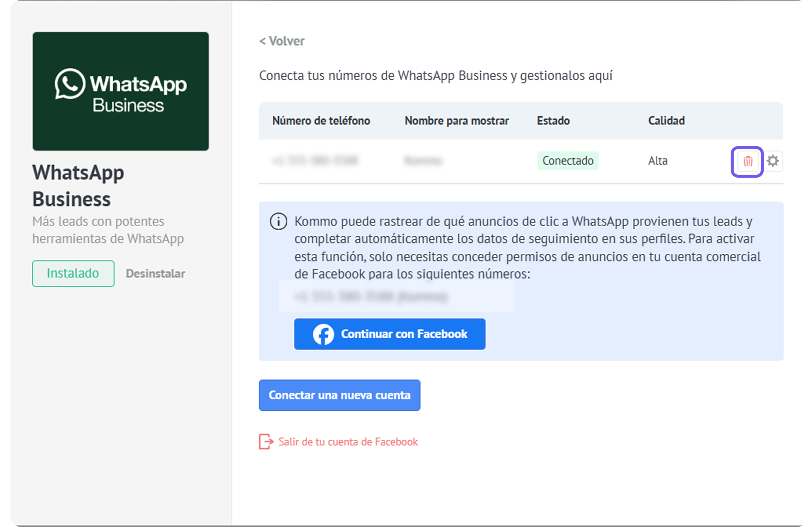Viewport: 812px width, 527px height.
Task: Click the Nombre para mostrar column header
Action: [x=456, y=121]
